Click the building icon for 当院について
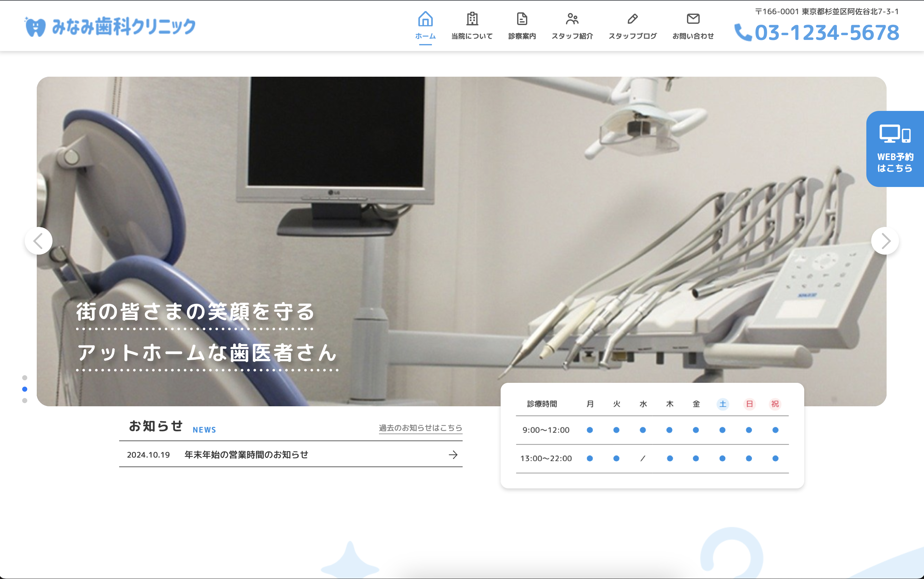This screenshot has width=924, height=579. pyautogui.click(x=472, y=19)
